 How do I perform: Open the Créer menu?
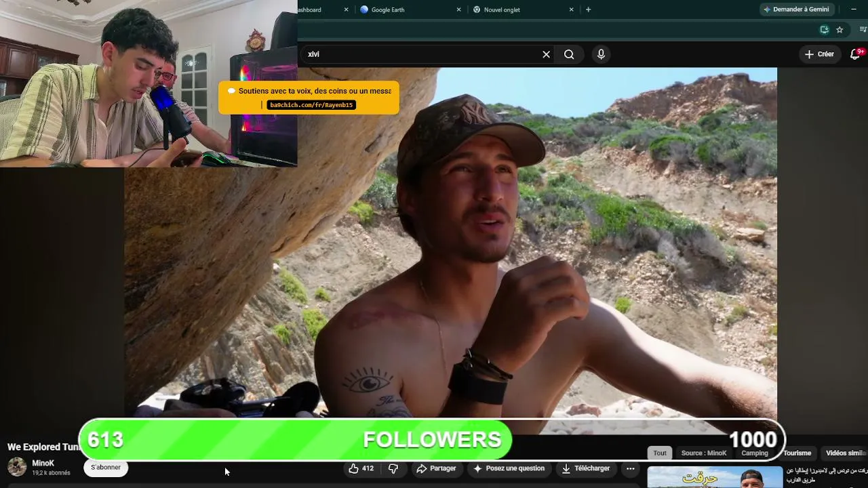pos(819,54)
